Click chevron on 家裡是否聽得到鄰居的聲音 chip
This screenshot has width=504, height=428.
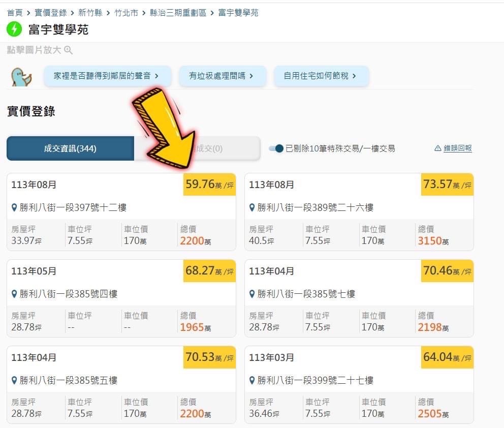[156, 76]
